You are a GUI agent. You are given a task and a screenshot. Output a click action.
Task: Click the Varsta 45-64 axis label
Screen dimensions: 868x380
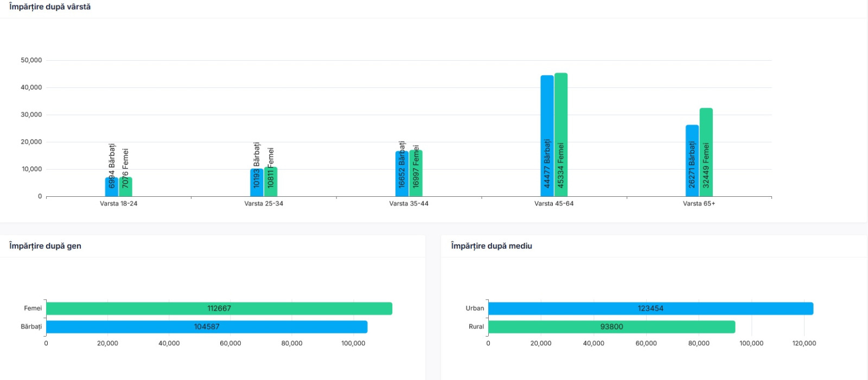click(554, 204)
